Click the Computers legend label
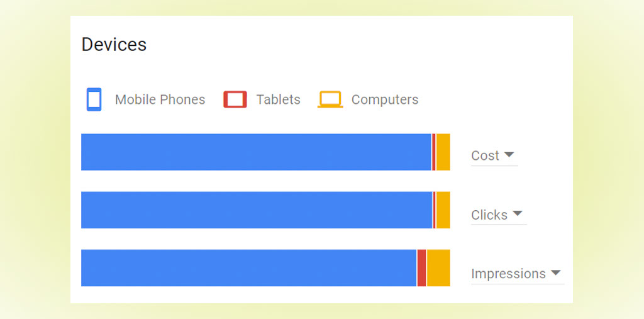Screen dimensions: 644x319 tap(385, 99)
